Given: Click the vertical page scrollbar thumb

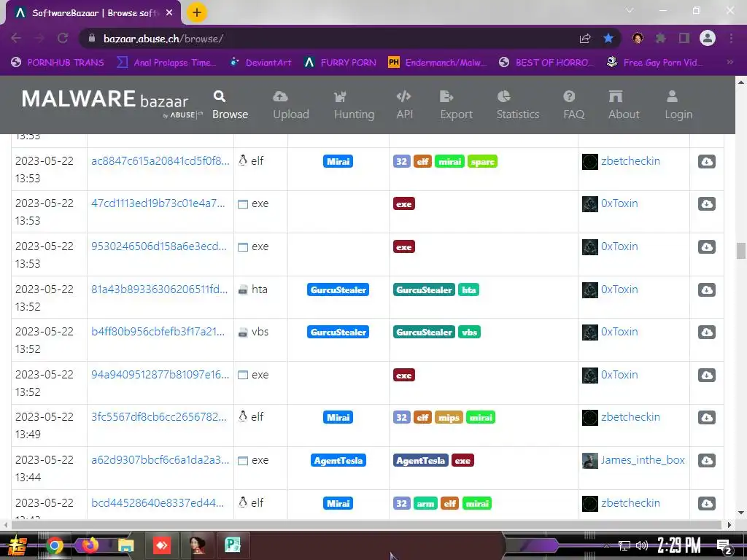Looking at the screenshot, I should point(741,251).
